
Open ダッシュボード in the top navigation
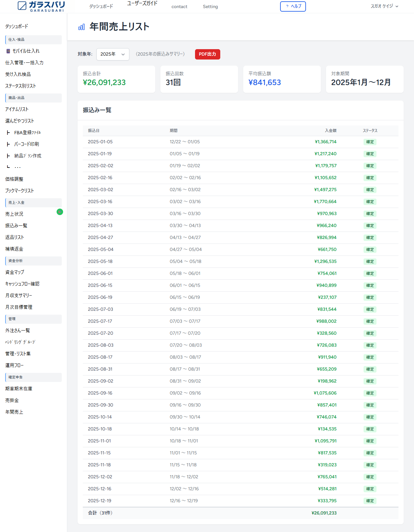click(x=101, y=6)
